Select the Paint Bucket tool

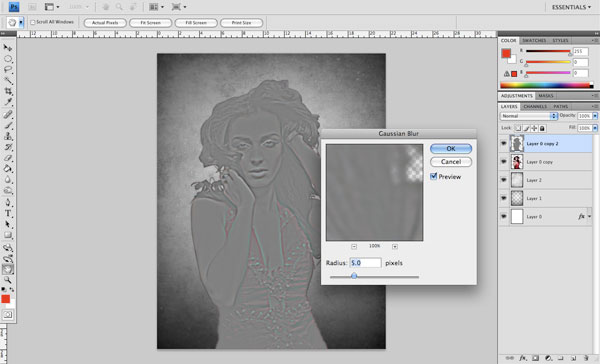pos(8,169)
